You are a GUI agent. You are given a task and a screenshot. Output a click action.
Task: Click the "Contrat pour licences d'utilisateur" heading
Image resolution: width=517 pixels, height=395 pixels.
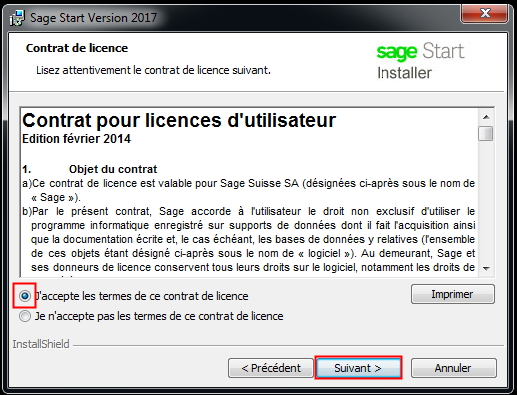pos(179,120)
